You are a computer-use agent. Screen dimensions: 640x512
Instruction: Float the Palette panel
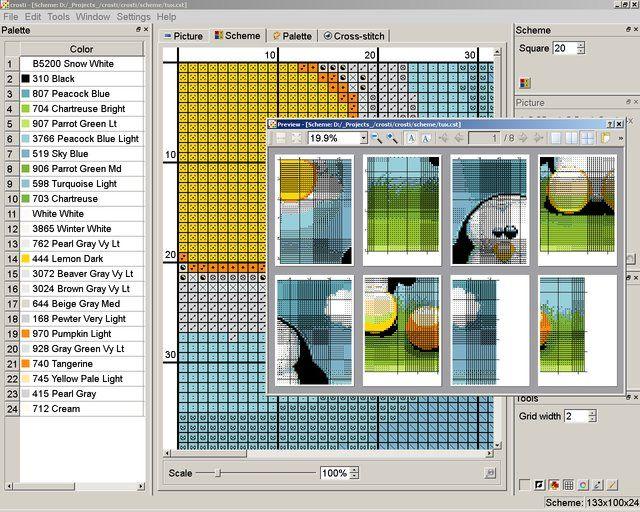pos(138,30)
